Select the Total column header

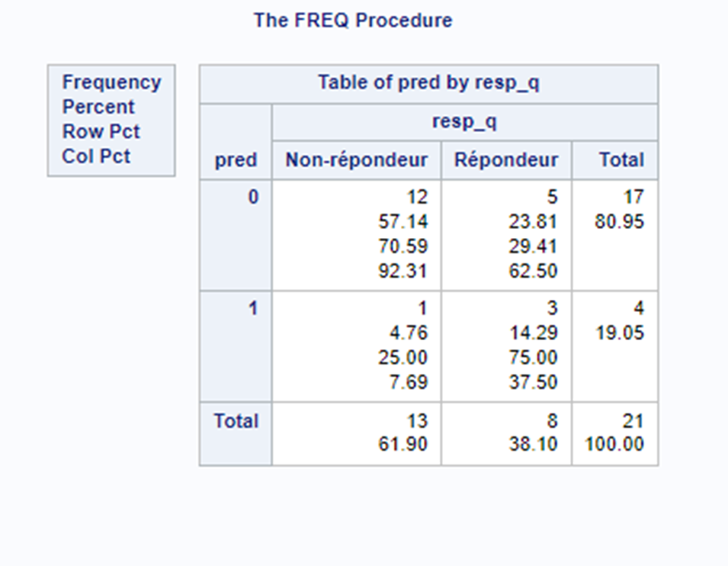621,160
